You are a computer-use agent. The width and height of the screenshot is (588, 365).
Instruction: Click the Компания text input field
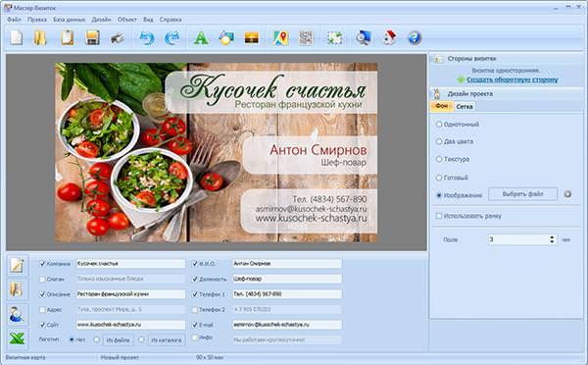click(x=130, y=264)
